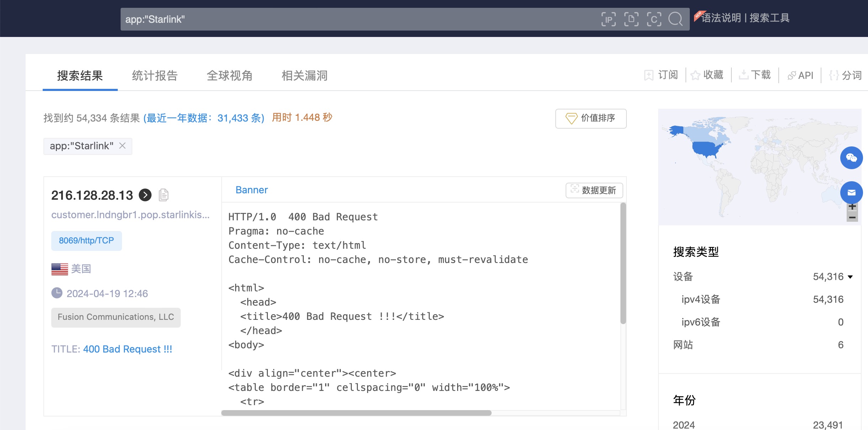The height and width of the screenshot is (430, 868).
Task: Zoom in on the world map
Action: click(852, 207)
